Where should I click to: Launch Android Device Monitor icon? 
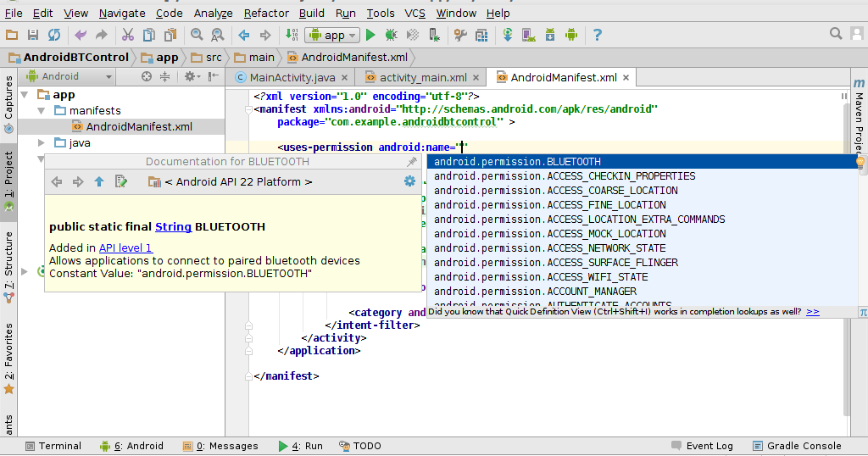click(571, 36)
